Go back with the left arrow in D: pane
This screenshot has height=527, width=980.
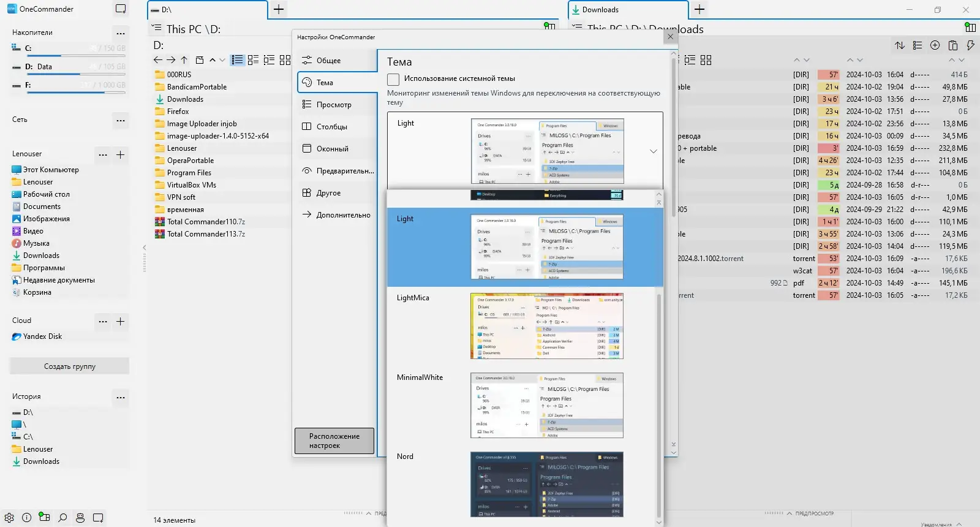[x=158, y=60]
